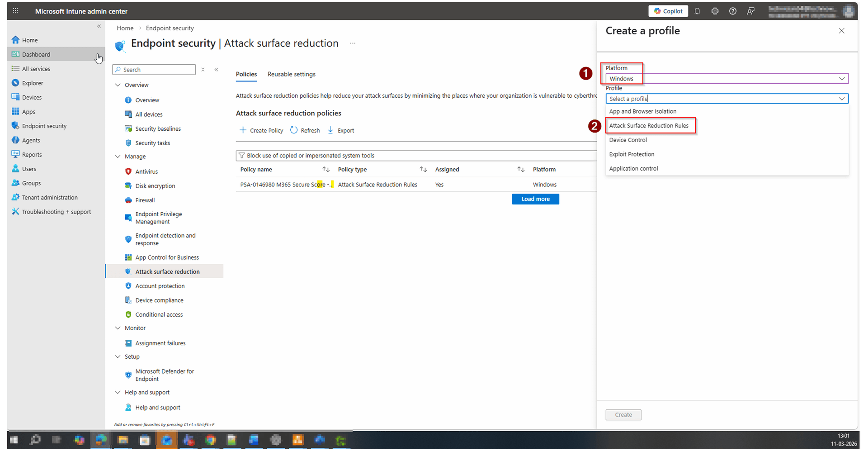Open the help question mark icon
Image resolution: width=868 pixels, height=451 pixels.
click(x=733, y=11)
